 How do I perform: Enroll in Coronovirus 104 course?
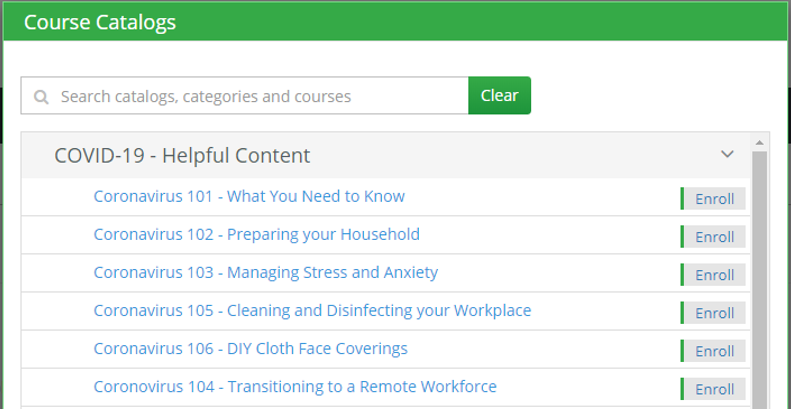(713, 389)
